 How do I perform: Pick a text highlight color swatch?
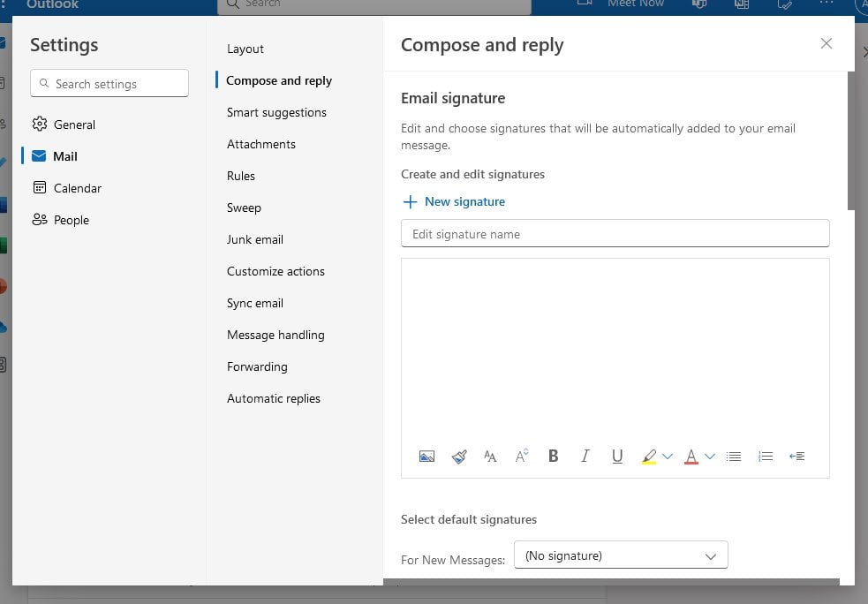[651, 456]
